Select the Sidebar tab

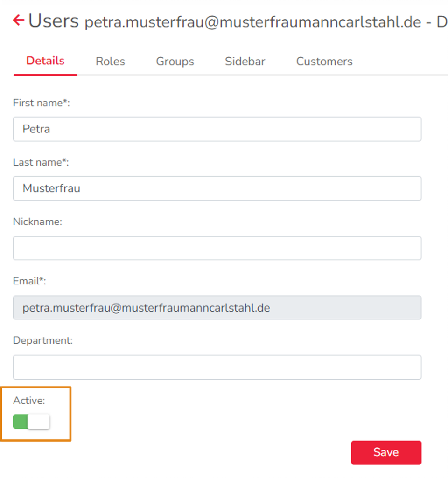[245, 62]
